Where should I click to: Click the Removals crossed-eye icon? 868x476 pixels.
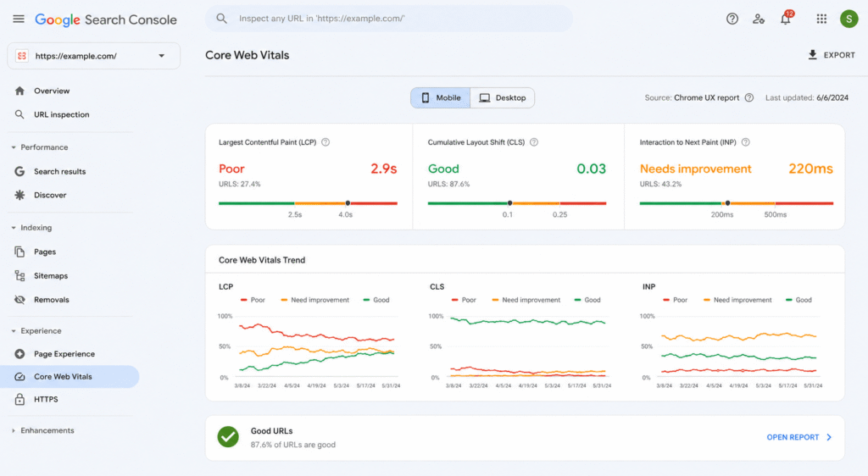(20, 300)
